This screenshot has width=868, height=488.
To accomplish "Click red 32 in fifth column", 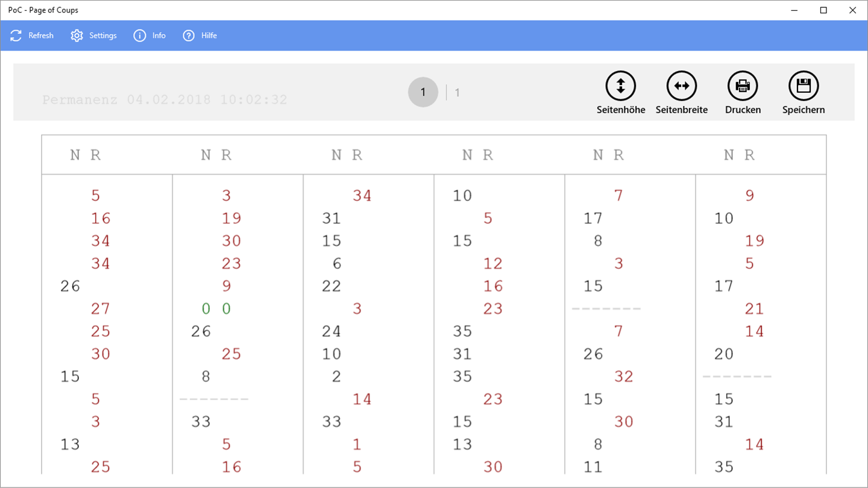I will 623,377.
